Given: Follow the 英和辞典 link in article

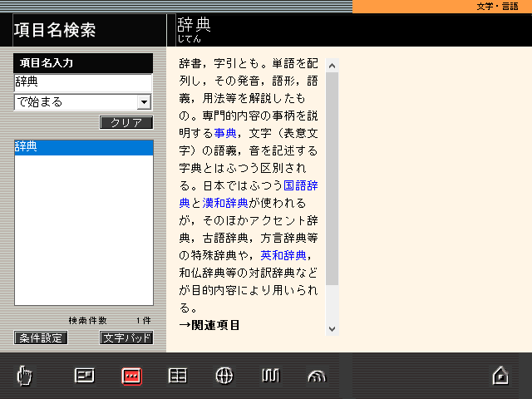Looking at the screenshot, I should click(x=283, y=255).
